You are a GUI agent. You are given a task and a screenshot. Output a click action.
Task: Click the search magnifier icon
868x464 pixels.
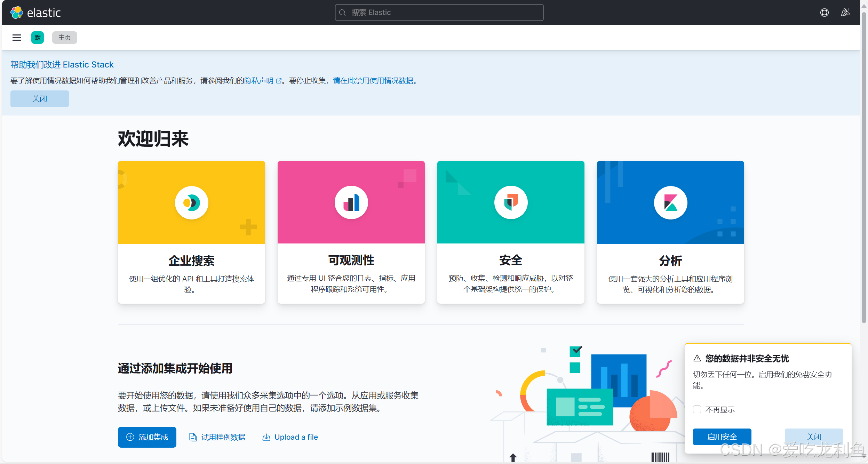coord(342,13)
